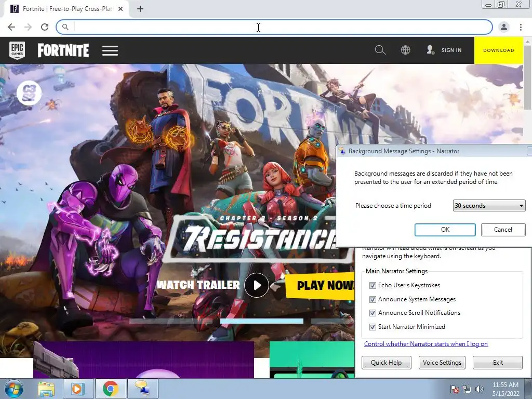Open the Chrome three-dot menu

521,27
